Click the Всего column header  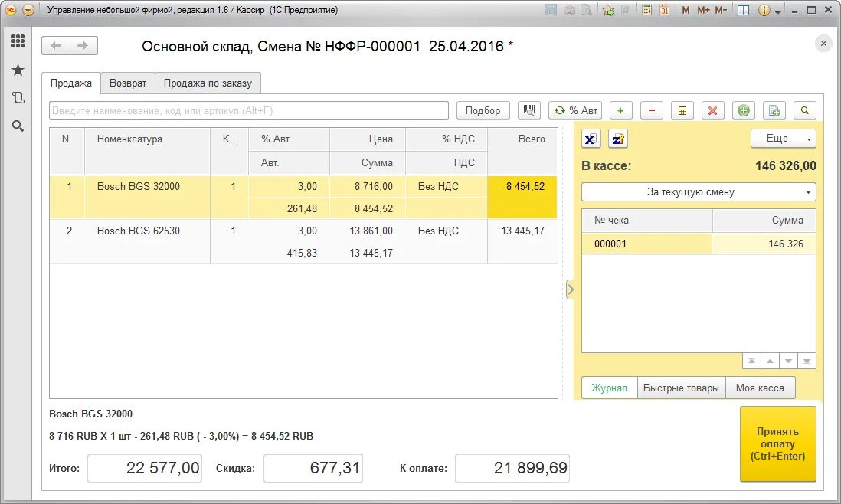click(522, 151)
